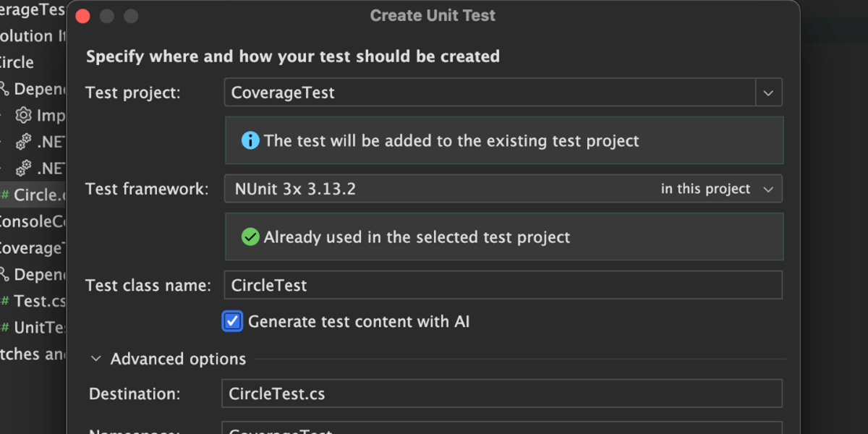Collapse the Advanced options section
The width and height of the screenshot is (868, 434).
coord(96,359)
